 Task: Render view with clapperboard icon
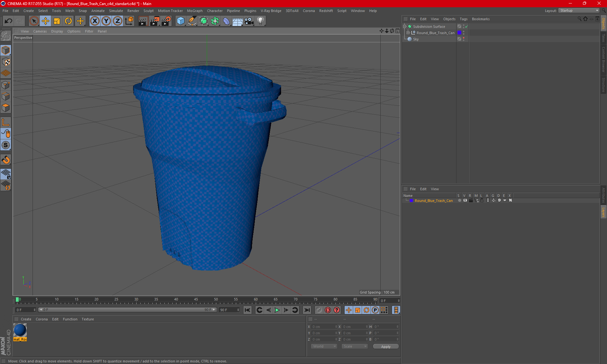click(143, 21)
